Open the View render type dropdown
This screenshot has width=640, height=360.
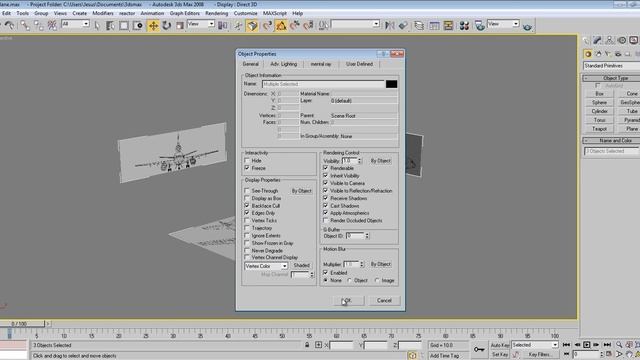point(503,24)
